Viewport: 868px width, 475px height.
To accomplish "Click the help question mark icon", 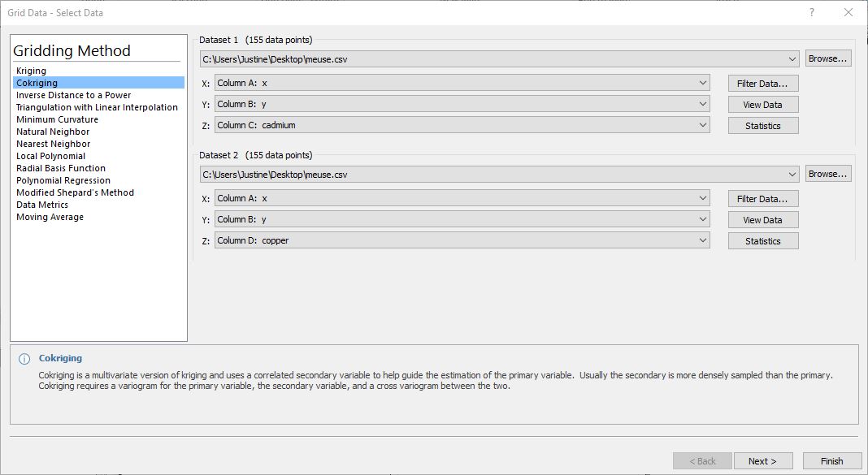I will (x=812, y=12).
